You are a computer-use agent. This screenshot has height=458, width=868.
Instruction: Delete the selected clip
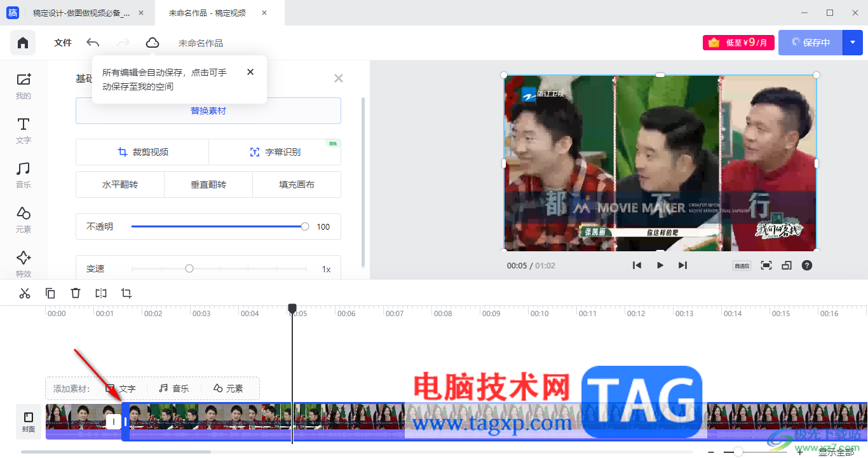76,293
